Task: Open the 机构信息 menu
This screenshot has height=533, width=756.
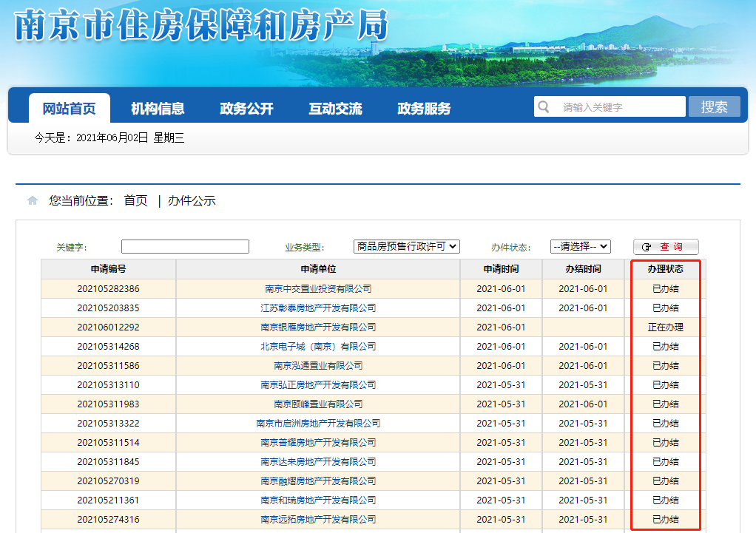Action: (x=158, y=109)
